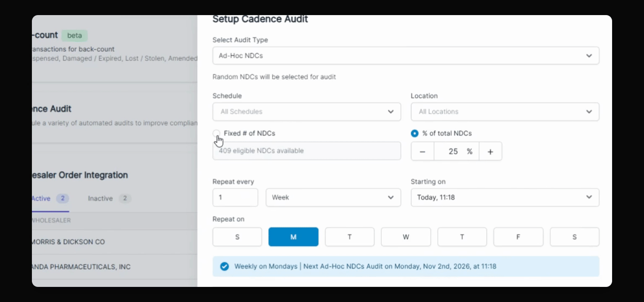Click the WHOLESALER column header
This screenshot has height=302, width=644.
[51, 220]
